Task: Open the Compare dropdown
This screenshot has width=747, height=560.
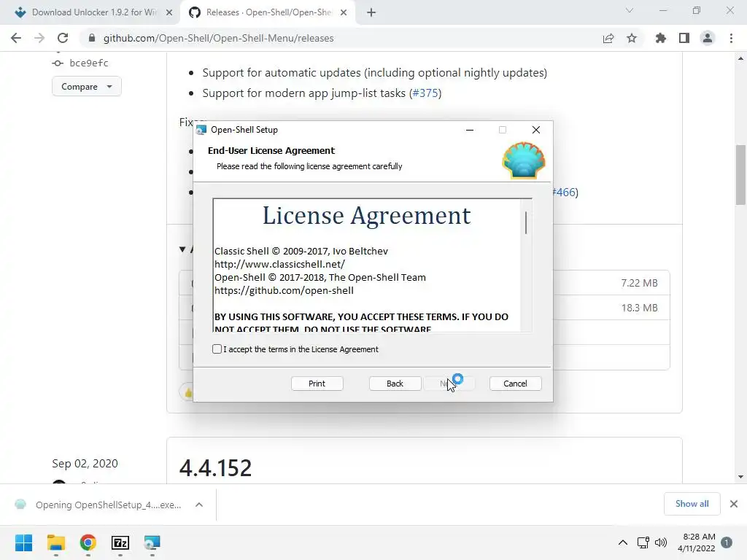Action: [87, 87]
